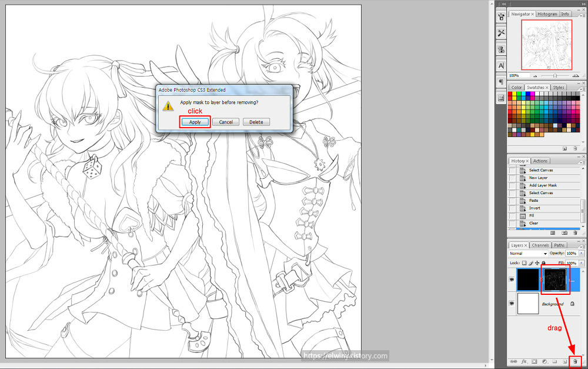Click the link layers icon
588x369 pixels.
513,361
